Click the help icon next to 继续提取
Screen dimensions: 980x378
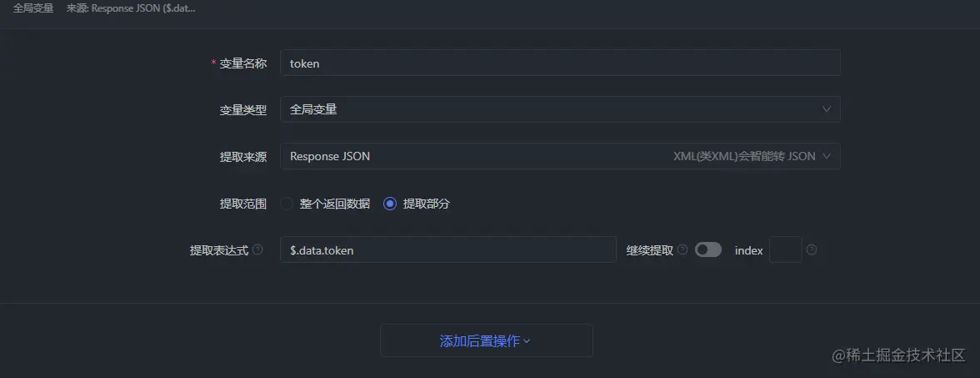pyautogui.click(x=682, y=249)
